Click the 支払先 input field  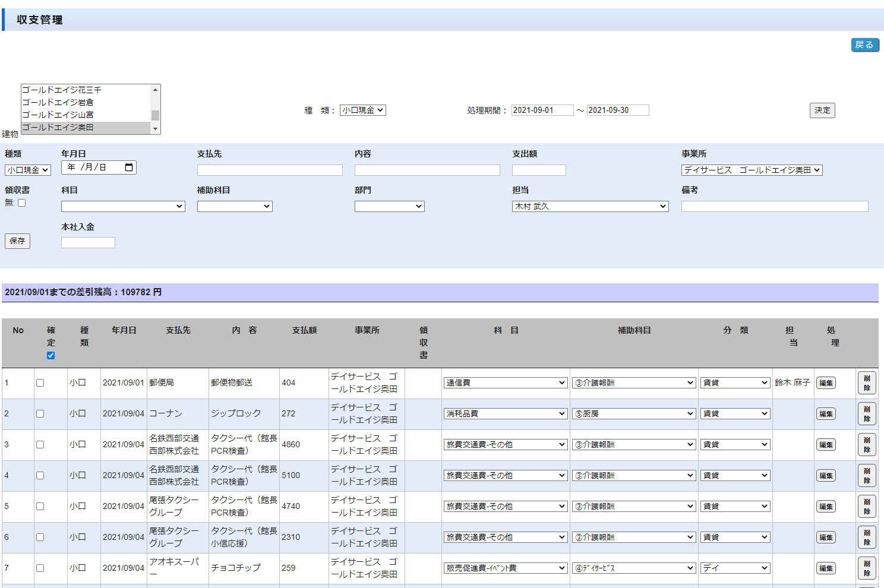[270, 170]
